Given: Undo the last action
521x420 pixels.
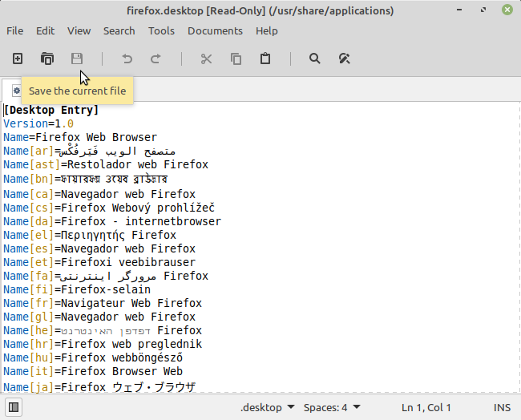Looking at the screenshot, I should pyautogui.click(x=127, y=59).
